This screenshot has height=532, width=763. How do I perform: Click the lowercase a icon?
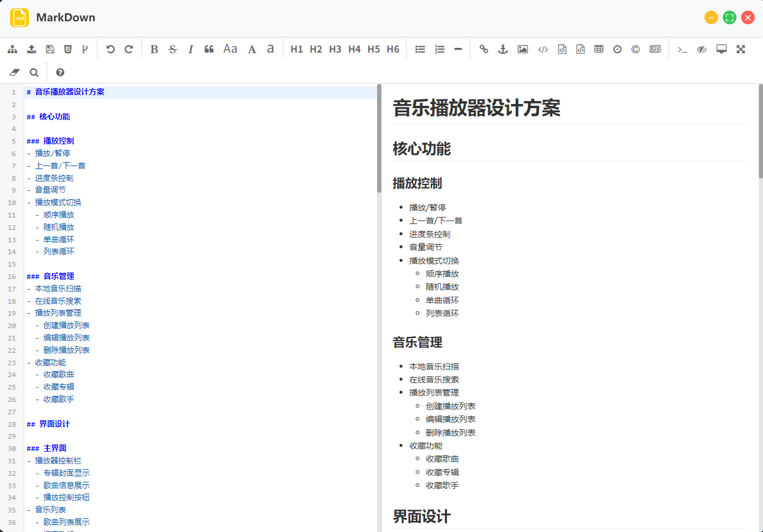pyautogui.click(x=270, y=50)
